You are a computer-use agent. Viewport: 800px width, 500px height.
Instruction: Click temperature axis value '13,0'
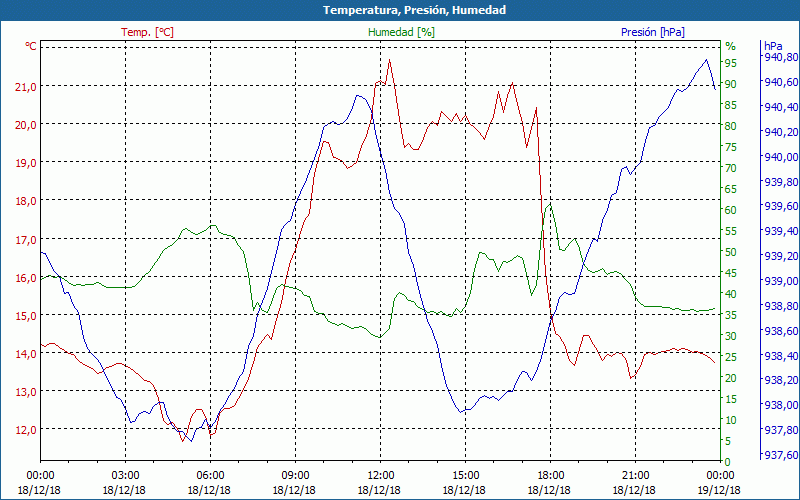point(28,392)
